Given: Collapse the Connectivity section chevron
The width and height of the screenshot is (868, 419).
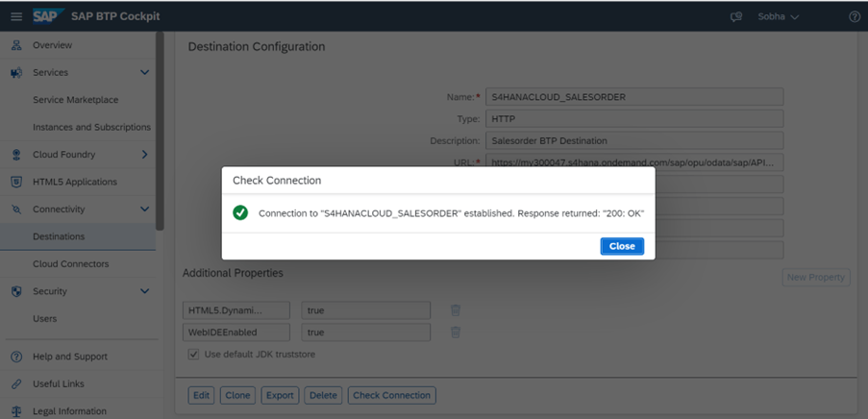Looking at the screenshot, I should coord(144,209).
